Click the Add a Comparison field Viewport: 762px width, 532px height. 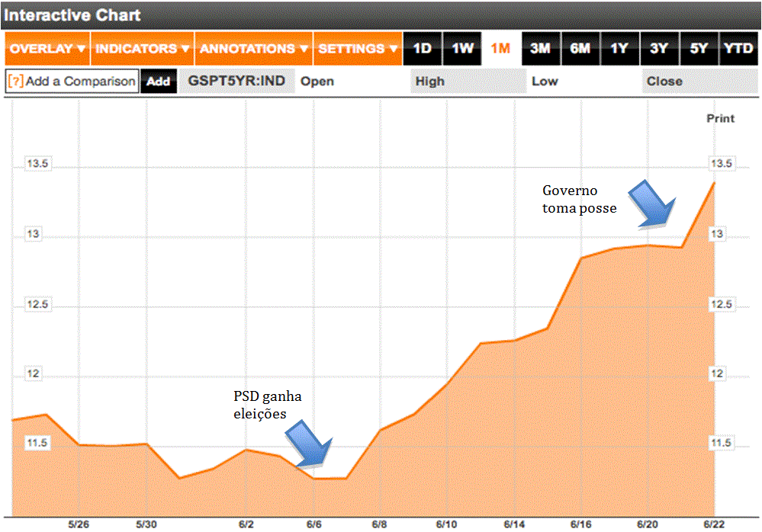72,81
